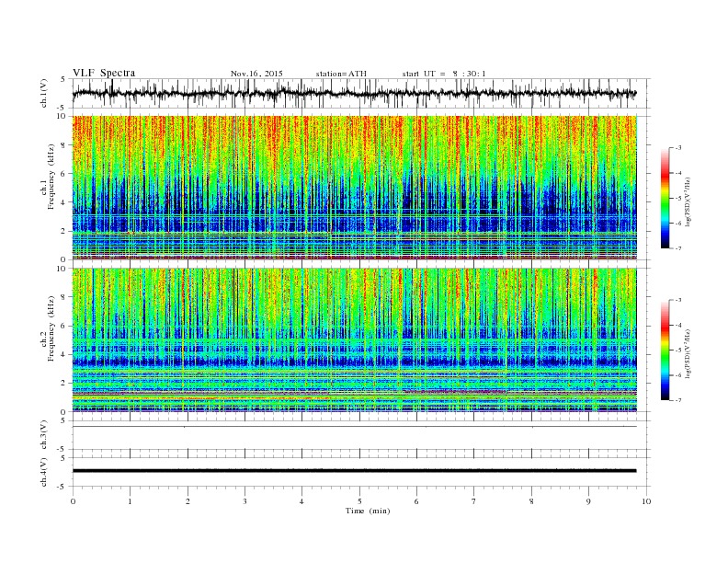This screenshot has height=563, width=728.
Task: Click the "ch.4(V)" axis label
Action: [43, 472]
